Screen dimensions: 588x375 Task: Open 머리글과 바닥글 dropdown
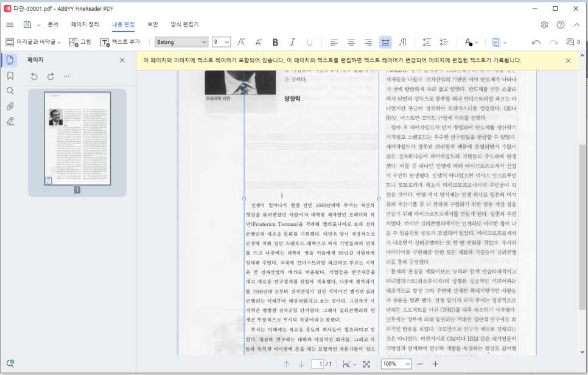pyautogui.click(x=33, y=42)
